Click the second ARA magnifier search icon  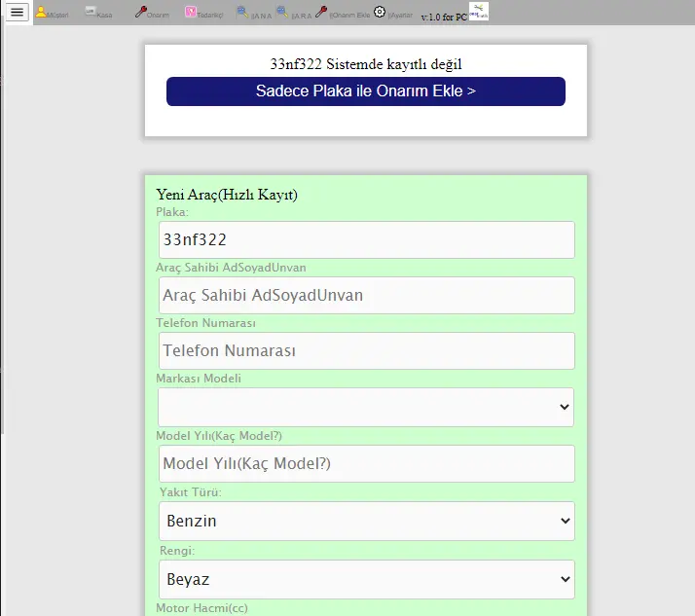click(x=281, y=13)
